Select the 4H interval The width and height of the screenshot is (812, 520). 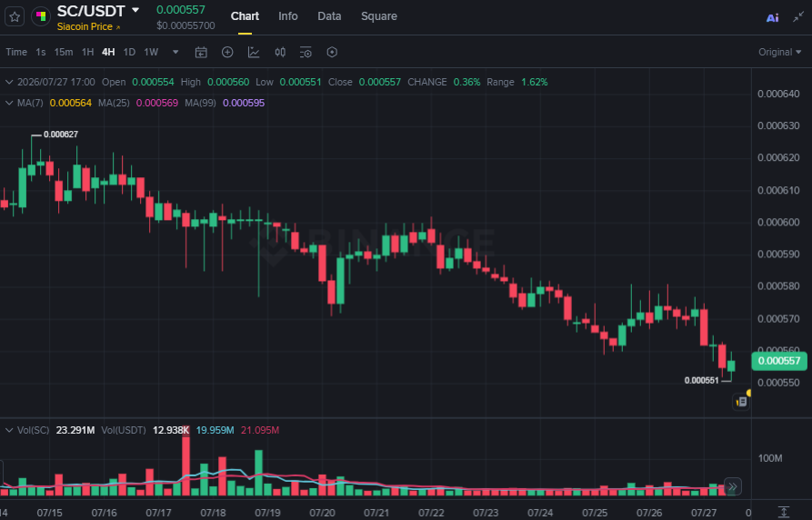coord(108,53)
